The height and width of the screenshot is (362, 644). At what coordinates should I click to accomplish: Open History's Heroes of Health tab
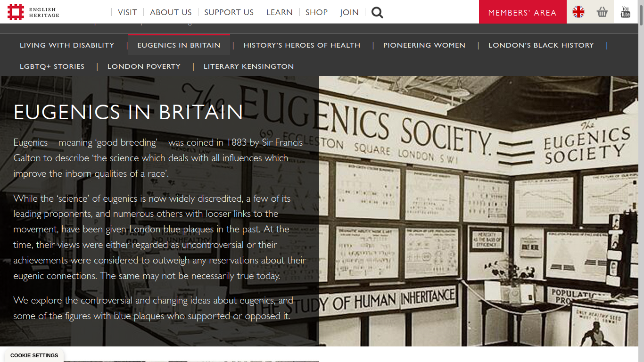tap(302, 45)
